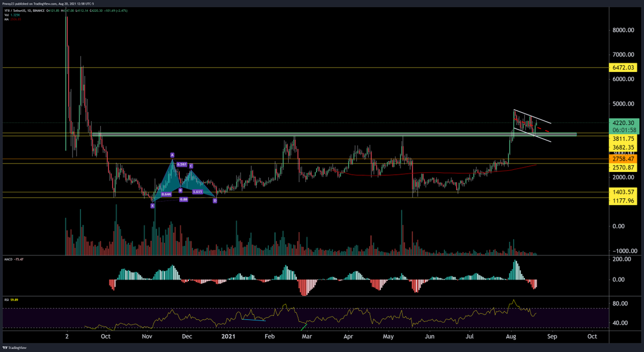644x352 pixels.
Task: Select point X of the Gartley pattern
Action: [x=153, y=205]
